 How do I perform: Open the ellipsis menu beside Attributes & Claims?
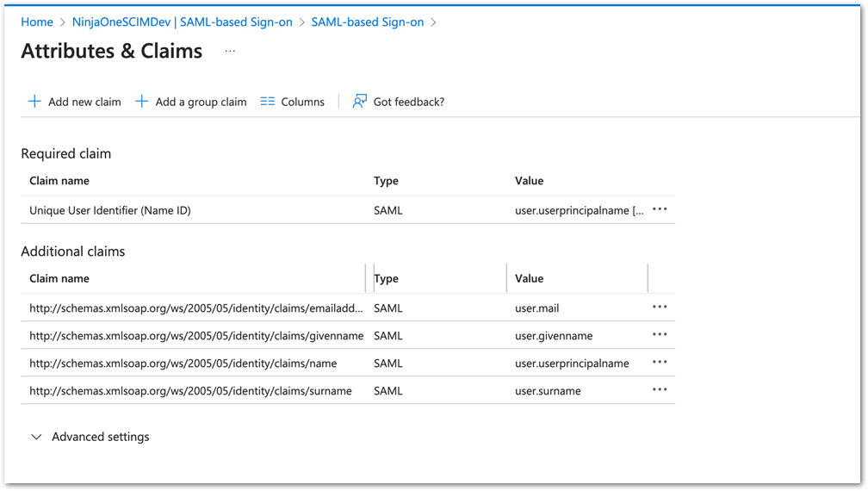coord(230,51)
